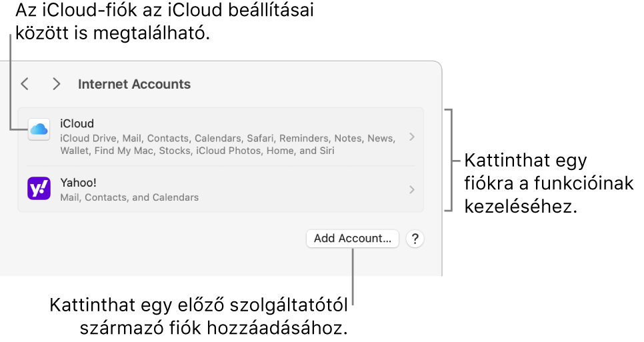The height and width of the screenshot is (342, 644).
Task: Click the purple Yahoo! icon
Action: 39,189
